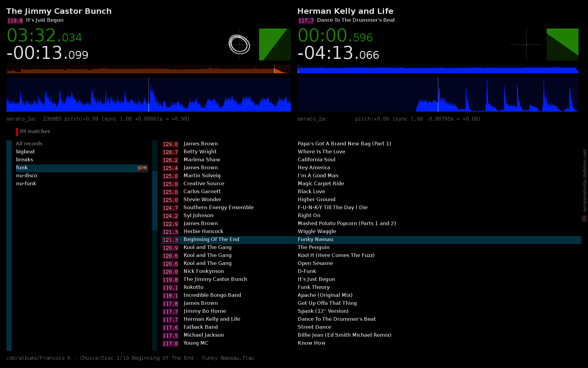Click the crate list scrollbar

[9, 245]
